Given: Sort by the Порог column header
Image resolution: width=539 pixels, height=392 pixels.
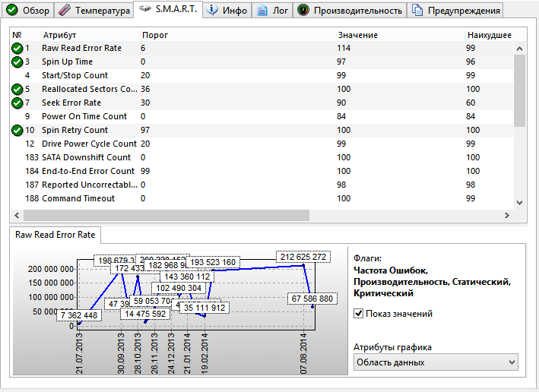Looking at the screenshot, I should pyautogui.click(x=238, y=35).
